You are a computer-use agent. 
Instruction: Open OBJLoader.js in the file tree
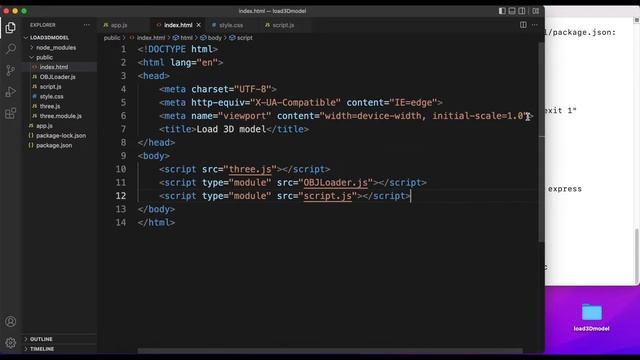click(x=57, y=77)
